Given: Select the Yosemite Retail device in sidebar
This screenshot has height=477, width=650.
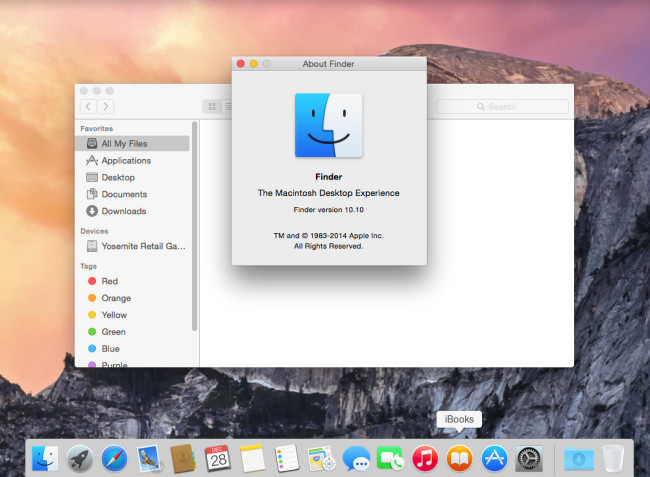Looking at the screenshot, I should coord(142,245).
